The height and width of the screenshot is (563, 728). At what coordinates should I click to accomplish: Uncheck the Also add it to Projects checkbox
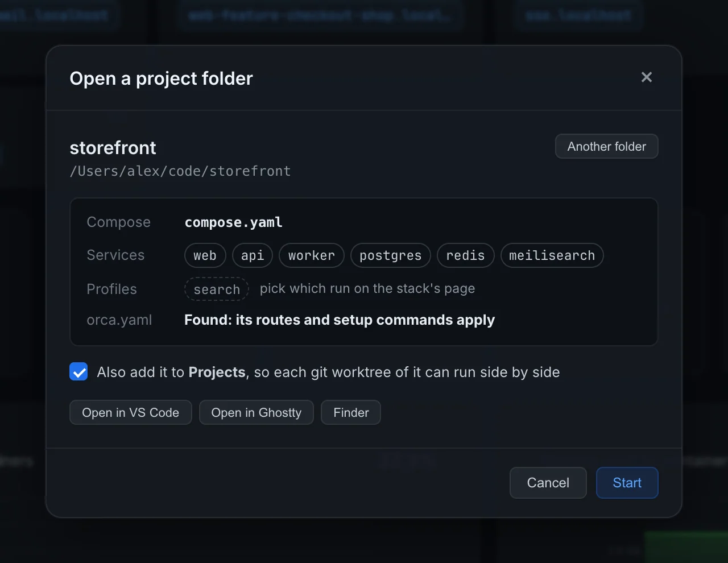tap(78, 372)
